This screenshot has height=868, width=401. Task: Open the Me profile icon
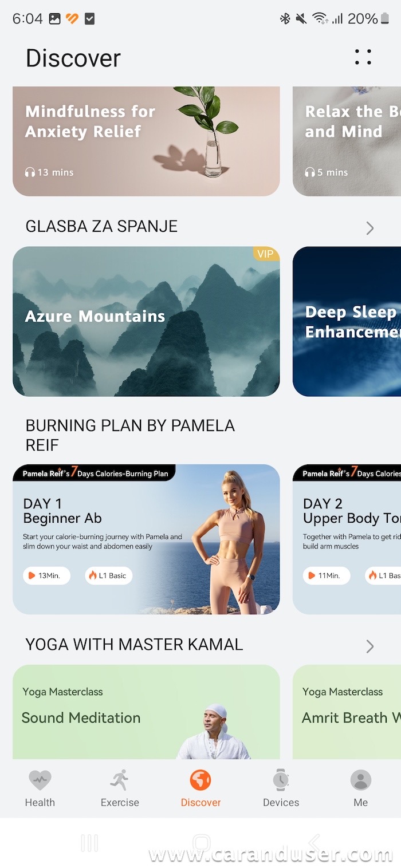tap(361, 780)
